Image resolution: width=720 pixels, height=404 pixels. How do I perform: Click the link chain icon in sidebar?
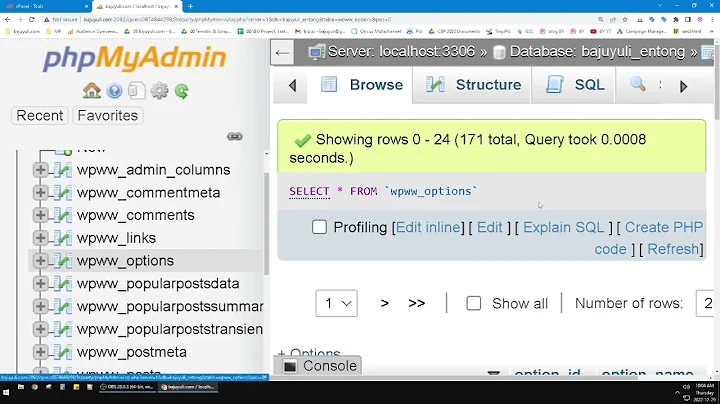tap(235, 136)
